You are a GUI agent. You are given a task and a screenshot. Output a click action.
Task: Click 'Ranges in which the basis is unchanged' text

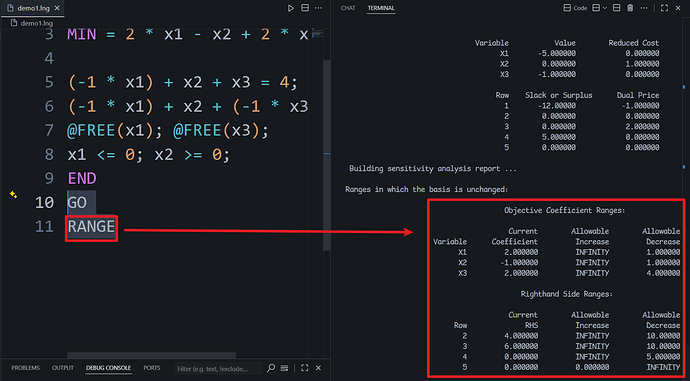426,190
